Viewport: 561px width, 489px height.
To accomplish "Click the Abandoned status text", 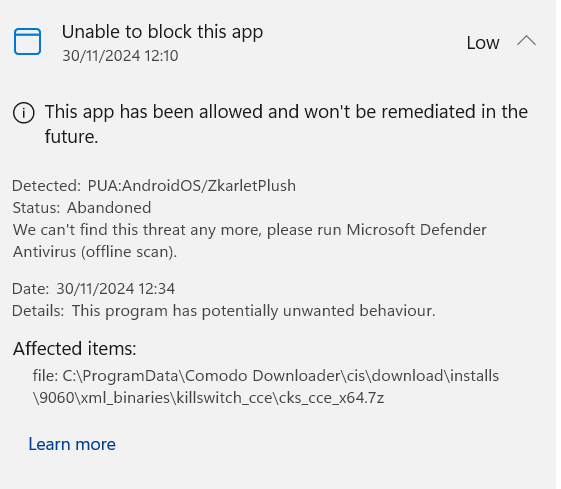I will 109,208.
